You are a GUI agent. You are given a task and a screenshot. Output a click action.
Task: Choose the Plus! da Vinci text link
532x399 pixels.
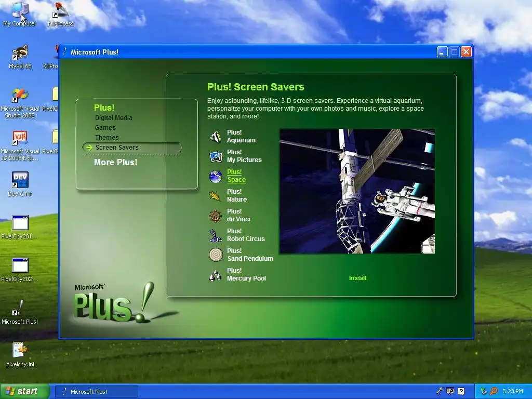coord(238,215)
